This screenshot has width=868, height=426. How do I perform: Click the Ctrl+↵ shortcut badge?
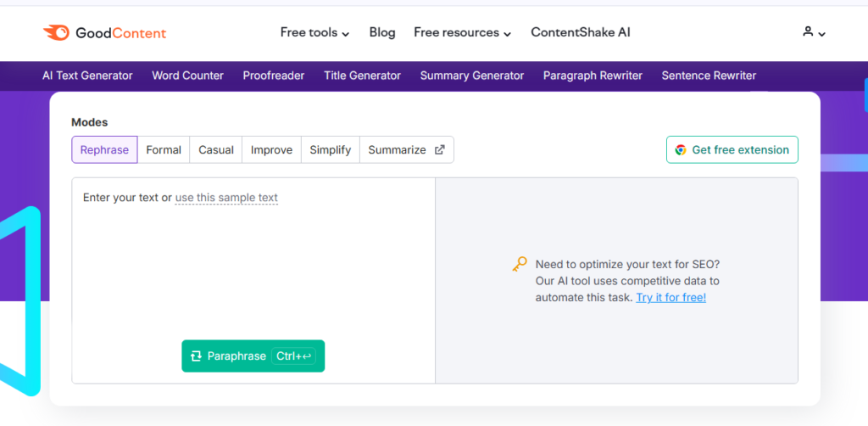293,356
